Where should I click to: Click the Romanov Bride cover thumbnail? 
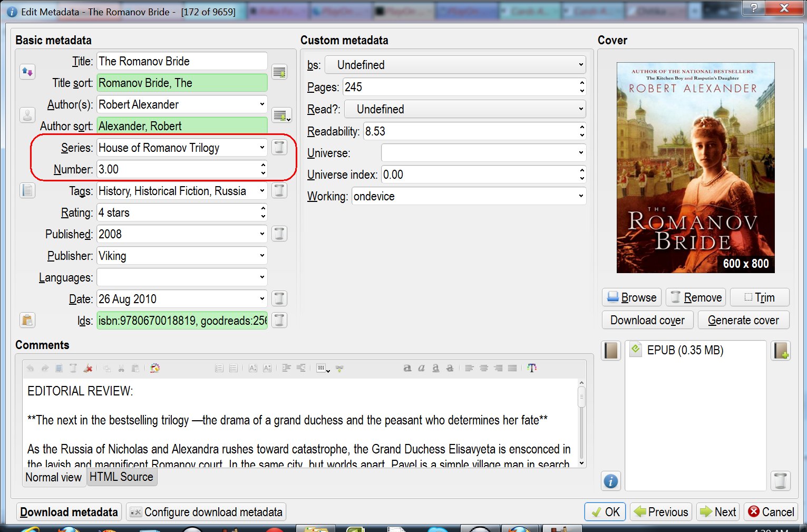pos(695,168)
